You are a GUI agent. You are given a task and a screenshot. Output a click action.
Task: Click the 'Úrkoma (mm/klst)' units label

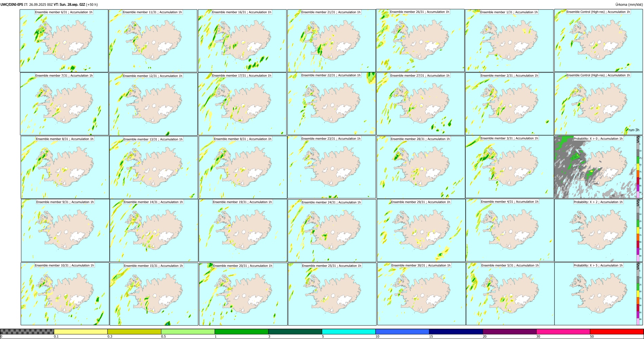coord(629,4)
